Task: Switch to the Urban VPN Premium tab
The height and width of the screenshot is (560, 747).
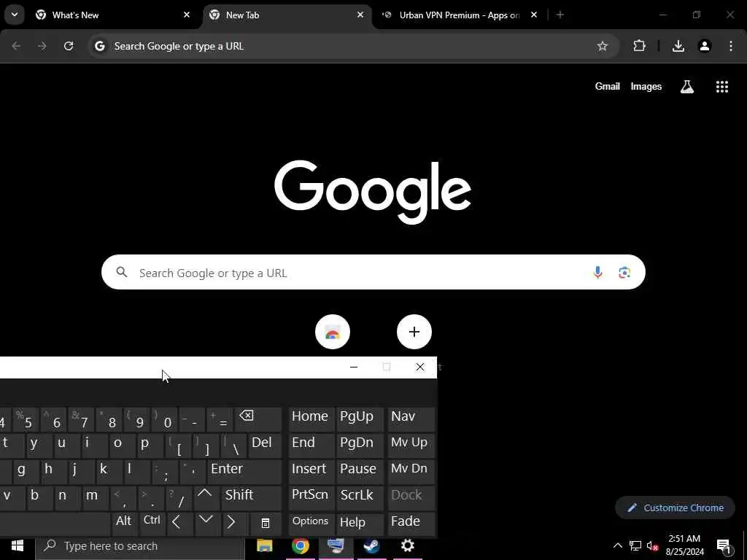Action: tap(460, 15)
